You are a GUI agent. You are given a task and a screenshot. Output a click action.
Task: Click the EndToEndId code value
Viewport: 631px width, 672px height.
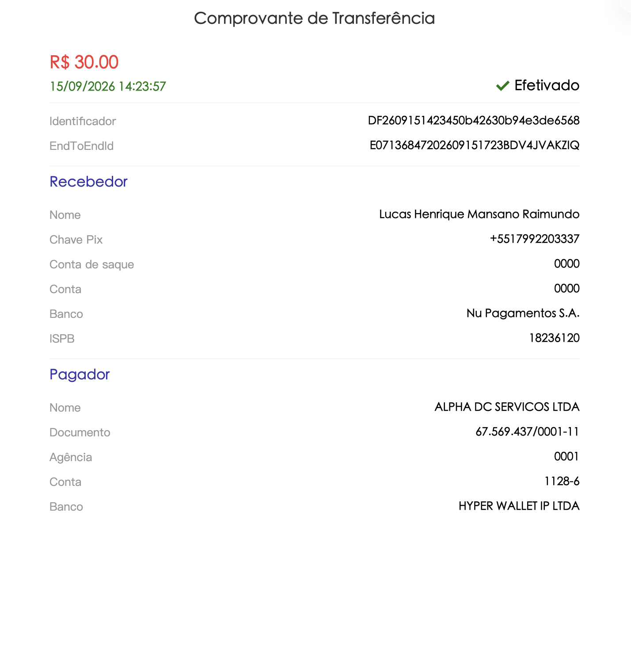click(475, 145)
